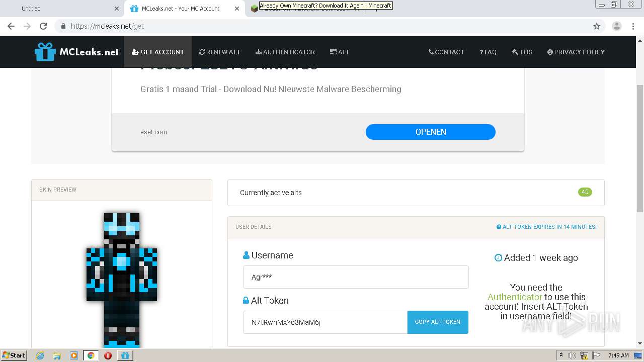The height and width of the screenshot is (362, 644).
Task: Click the address bar URL
Action: tap(107, 26)
